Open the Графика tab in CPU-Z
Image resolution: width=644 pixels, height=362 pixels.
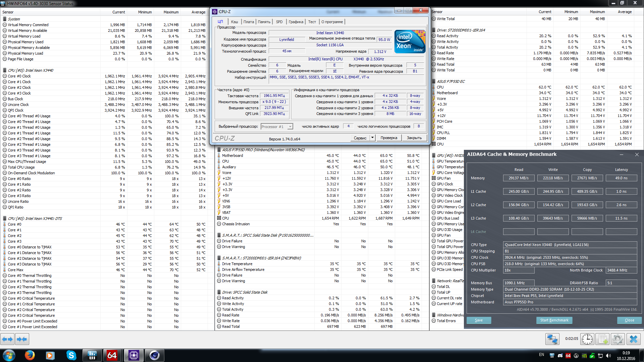[296, 22]
